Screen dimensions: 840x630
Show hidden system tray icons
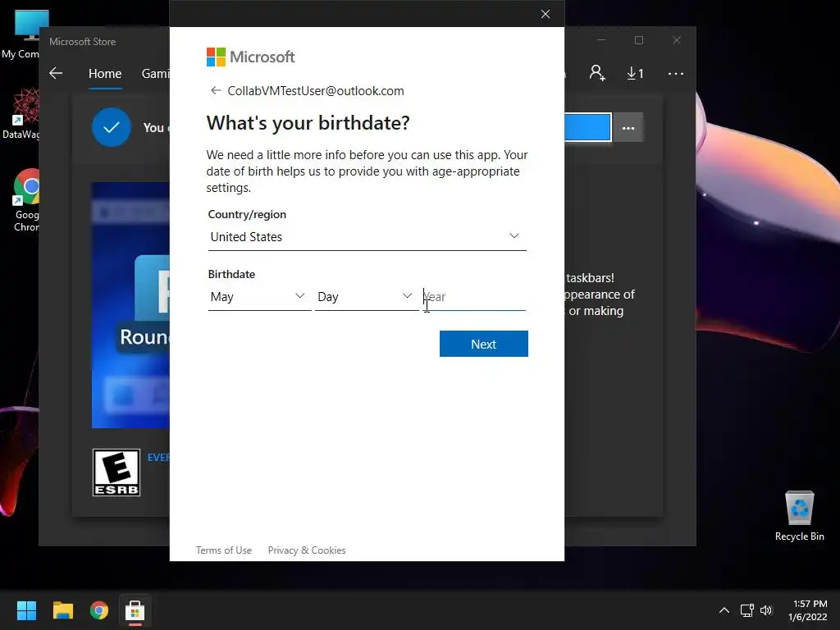coord(724,610)
